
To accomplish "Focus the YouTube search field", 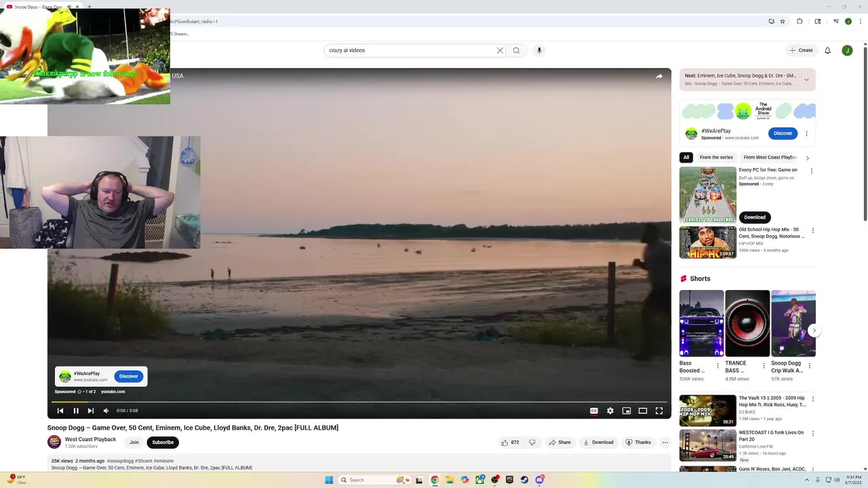I will 411,50.
